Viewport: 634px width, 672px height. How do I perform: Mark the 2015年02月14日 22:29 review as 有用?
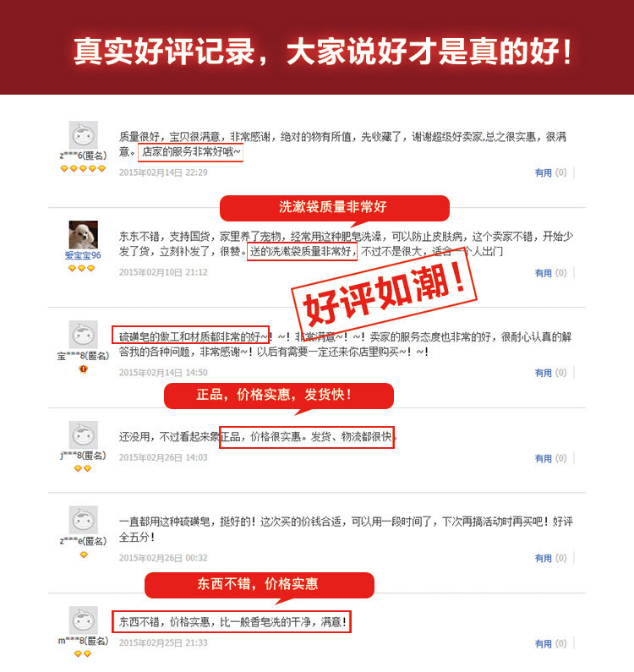pyautogui.click(x=543, y=172)
